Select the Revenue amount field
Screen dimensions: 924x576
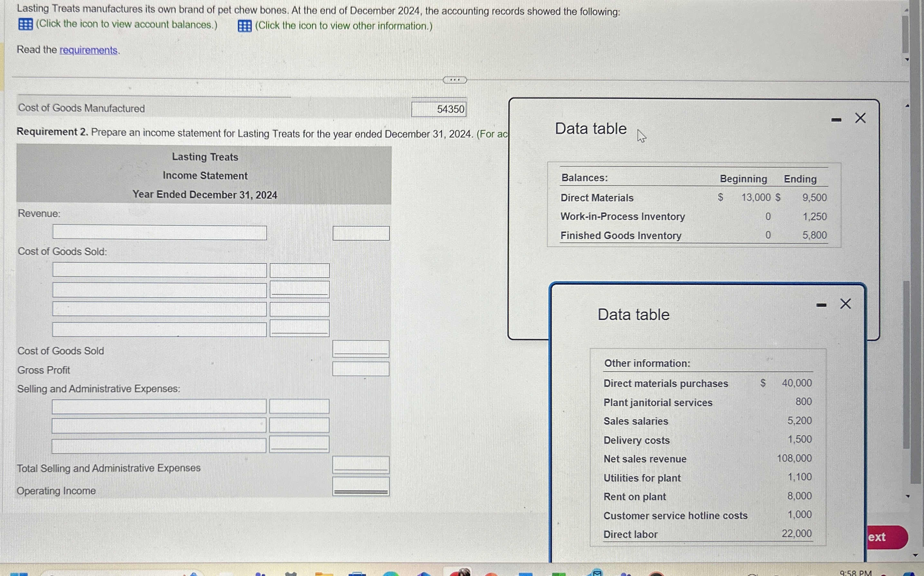360,233
